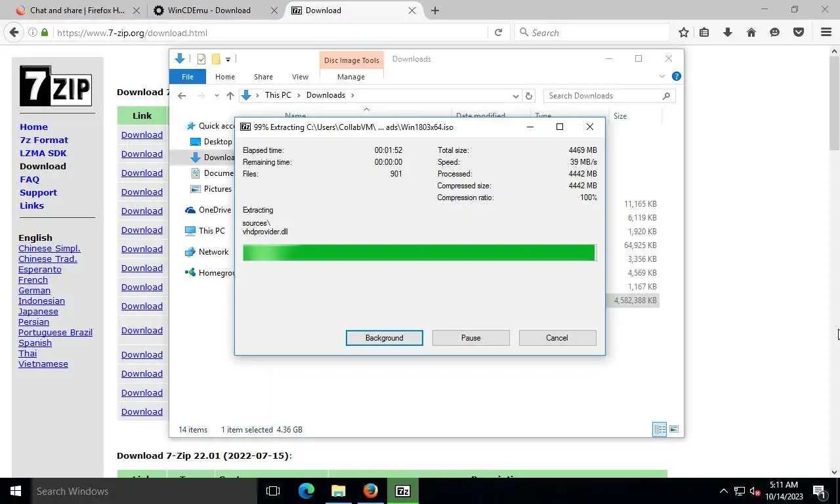Click This PC breadcrumb in address bar
840x504 pixels.
278,95
